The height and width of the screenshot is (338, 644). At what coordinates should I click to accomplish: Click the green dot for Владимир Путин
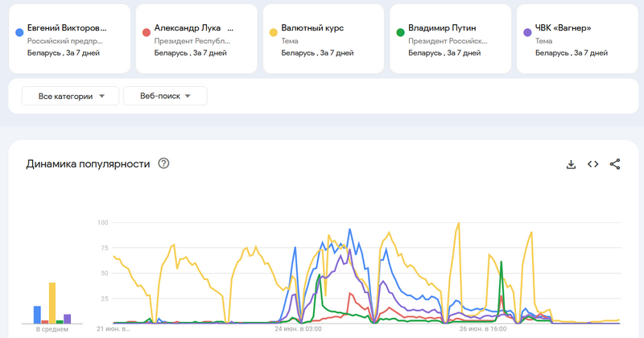click(399, 33)
